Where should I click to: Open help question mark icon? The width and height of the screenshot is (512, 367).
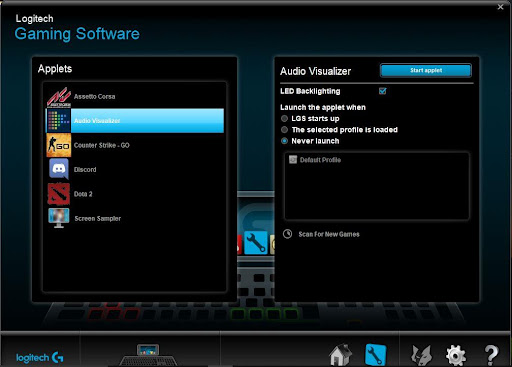(x=491, y=355)
